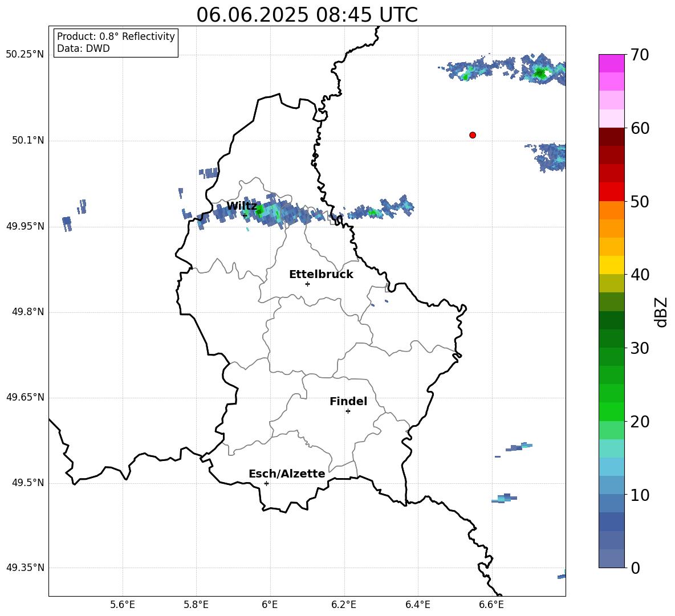
Task: Select the Wiltz city label
Action: [x=242, y=206]
